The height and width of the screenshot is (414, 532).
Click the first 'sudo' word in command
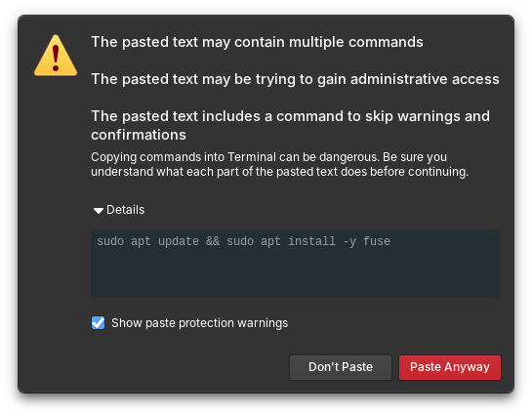tap(110, 241)
